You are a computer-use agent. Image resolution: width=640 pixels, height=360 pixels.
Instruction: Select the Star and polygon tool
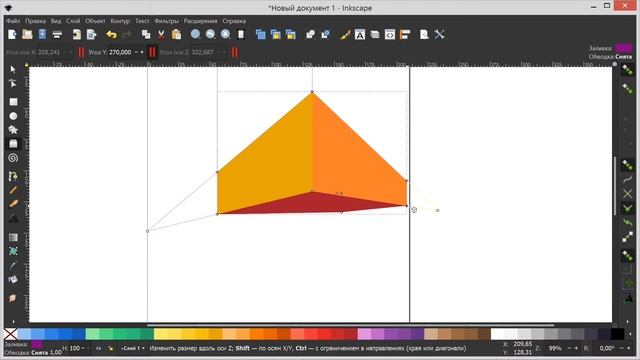13,130
